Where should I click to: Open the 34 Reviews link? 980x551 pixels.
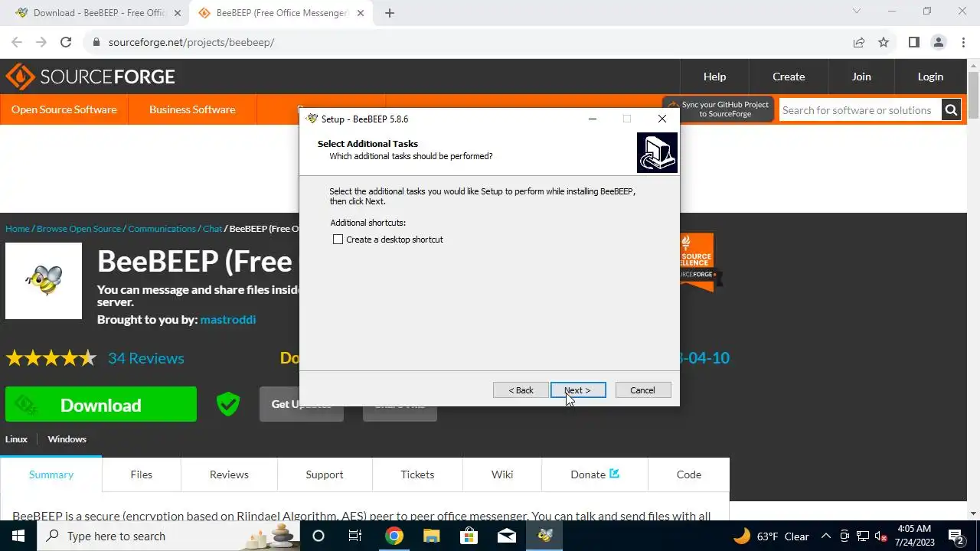pyautogui.click(x=146, y=358)
